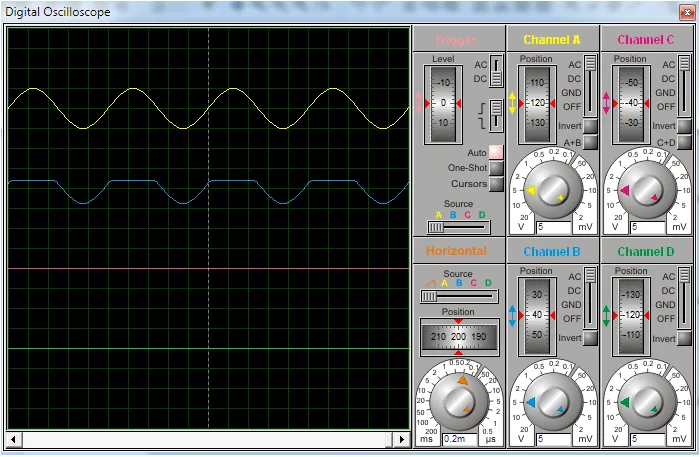The height and width of the screenshot is (457, 700).
Task: Click the Horizontal panel header
Action: [x=458, y=251]
